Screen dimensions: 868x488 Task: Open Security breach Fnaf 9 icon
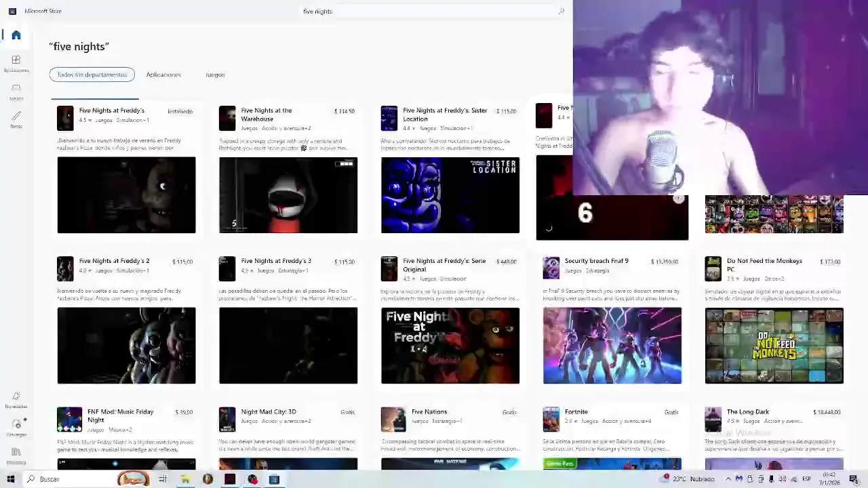click(551, 268)
